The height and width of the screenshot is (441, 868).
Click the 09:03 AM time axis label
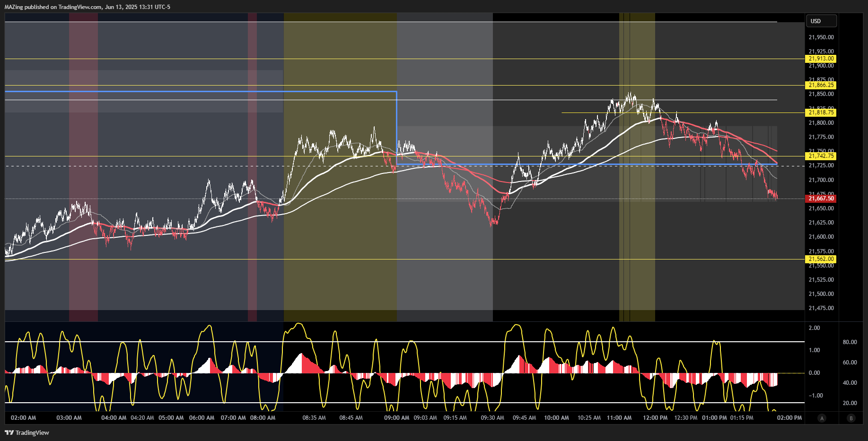pos(425,418)
